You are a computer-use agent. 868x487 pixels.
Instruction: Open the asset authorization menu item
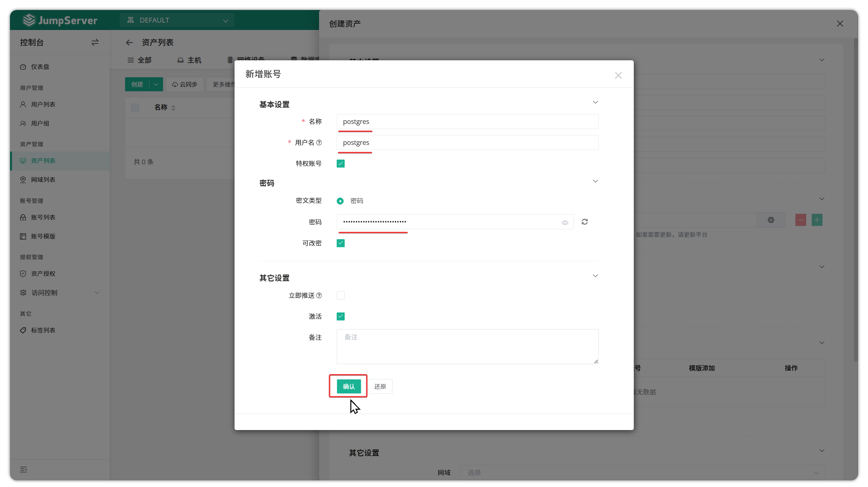pyautogui.click(x=43, y=273)
